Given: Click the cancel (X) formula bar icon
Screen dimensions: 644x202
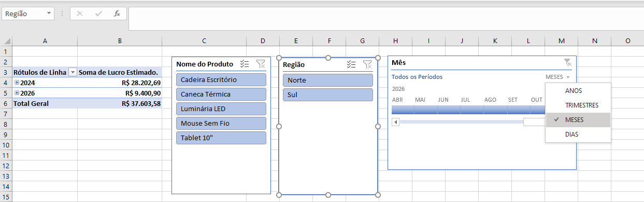Looking at the screenshot, I should [x=80, y=14].
